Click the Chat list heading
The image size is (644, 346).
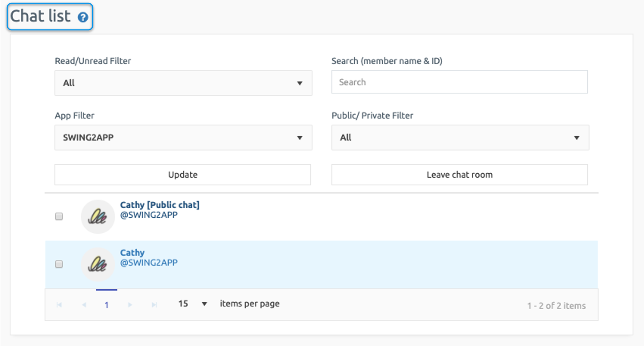(40, 16)
